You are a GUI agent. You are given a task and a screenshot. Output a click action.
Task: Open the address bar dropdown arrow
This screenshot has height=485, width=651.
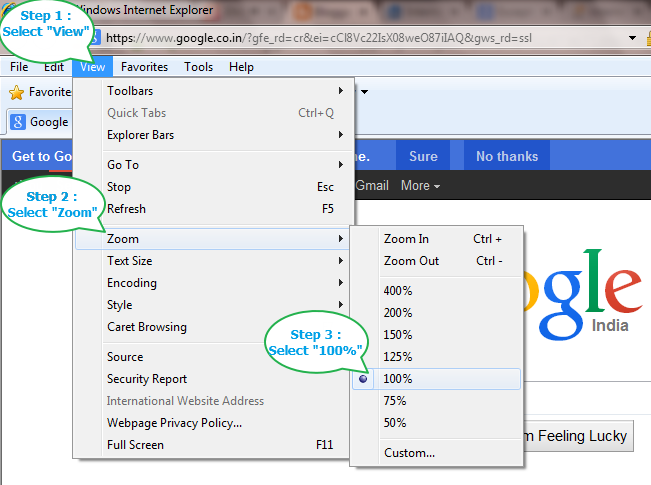click(x=632, y=38)
